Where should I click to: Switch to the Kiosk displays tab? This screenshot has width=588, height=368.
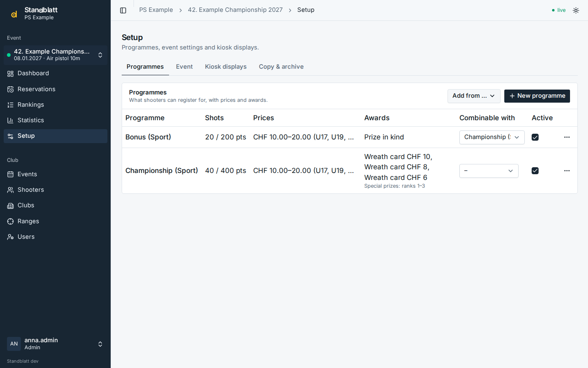click(226, 67)
